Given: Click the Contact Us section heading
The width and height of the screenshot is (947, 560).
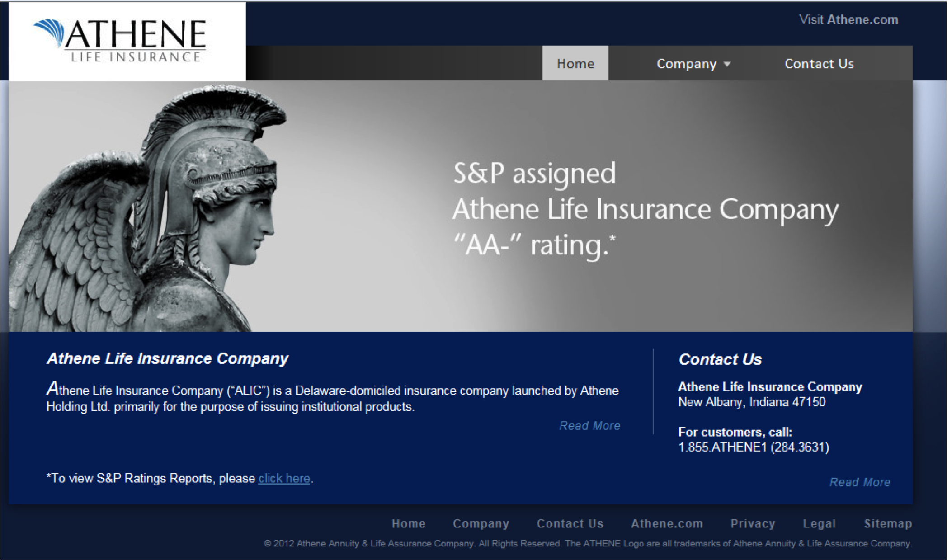Looking at the screenshot, I should pos(720,359).
